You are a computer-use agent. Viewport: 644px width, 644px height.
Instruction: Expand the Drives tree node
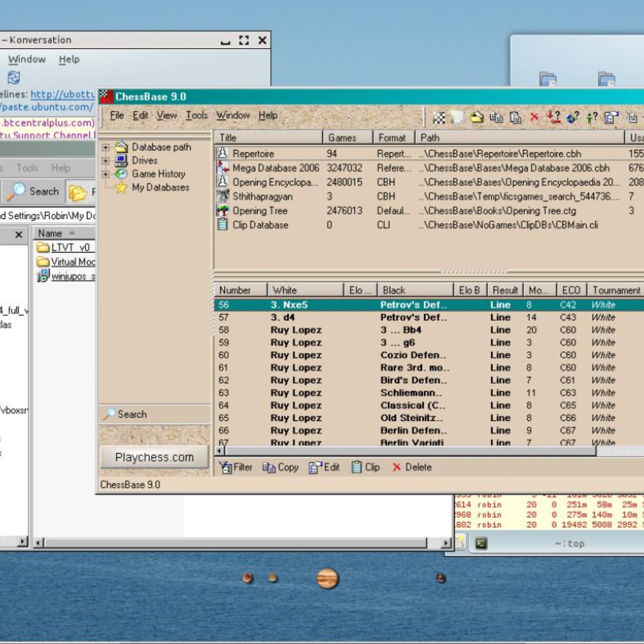tap(106, 161)
